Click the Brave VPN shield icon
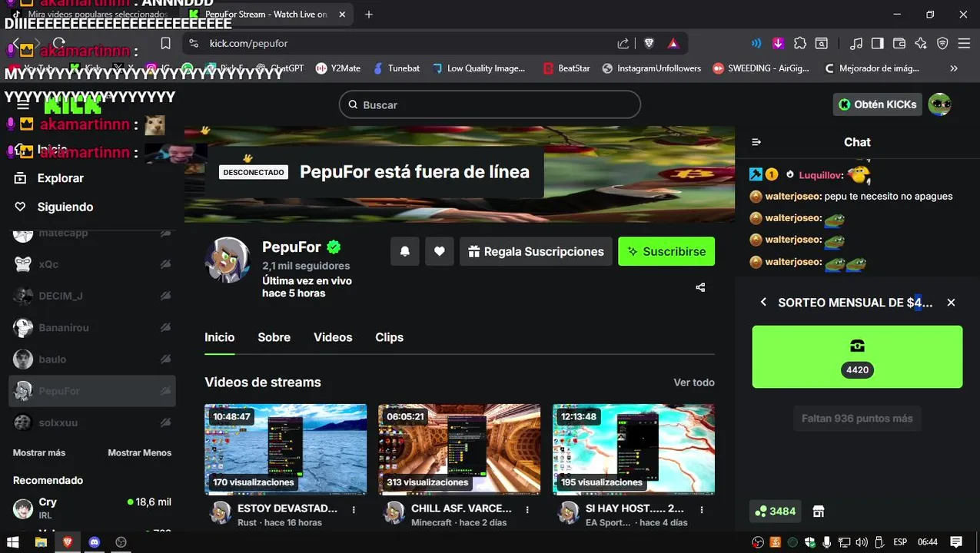This screenshot has height=553, width=980. click(942, 44)
